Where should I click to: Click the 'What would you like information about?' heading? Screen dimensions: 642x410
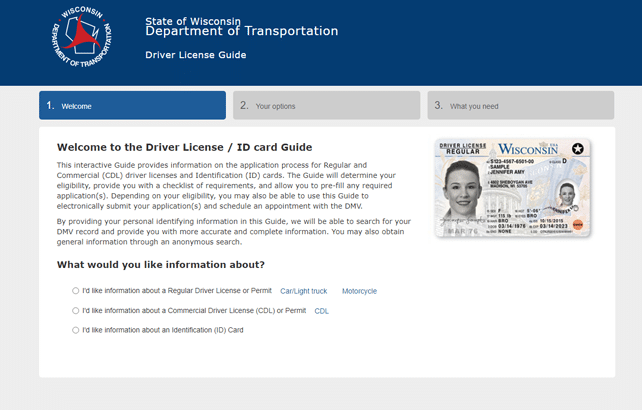(x=160, y=265)
